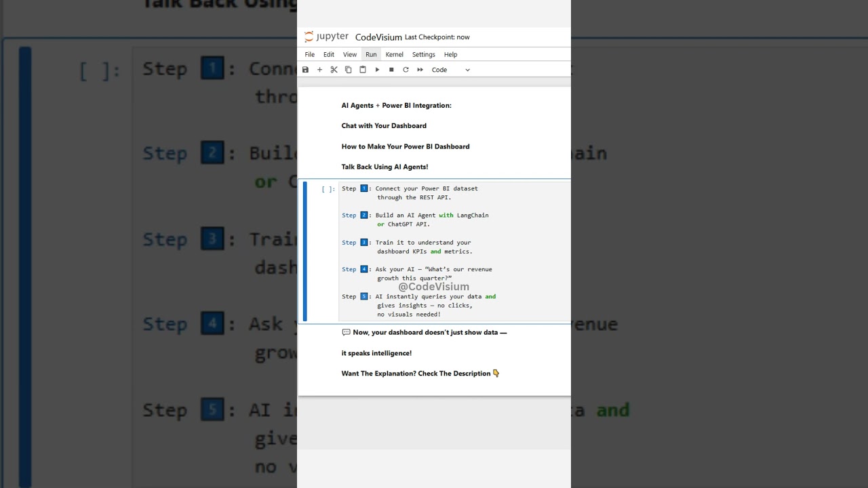
Task: Copy the selected cell icon
Action: [x=348, y=70]
